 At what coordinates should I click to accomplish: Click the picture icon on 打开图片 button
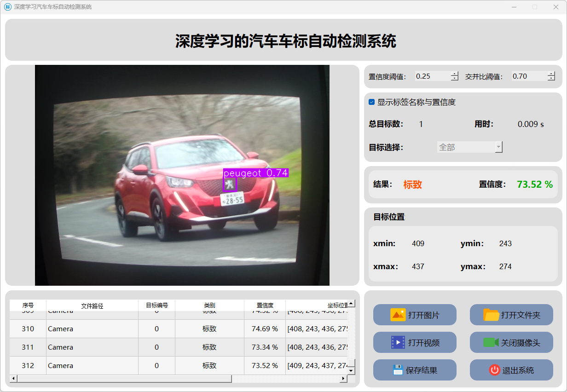[x=398, y=315]
